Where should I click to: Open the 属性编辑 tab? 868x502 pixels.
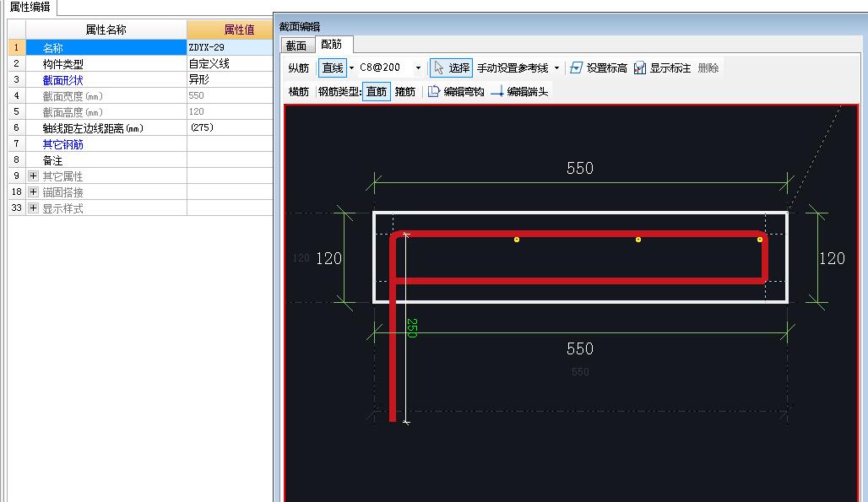pos(30,8)
